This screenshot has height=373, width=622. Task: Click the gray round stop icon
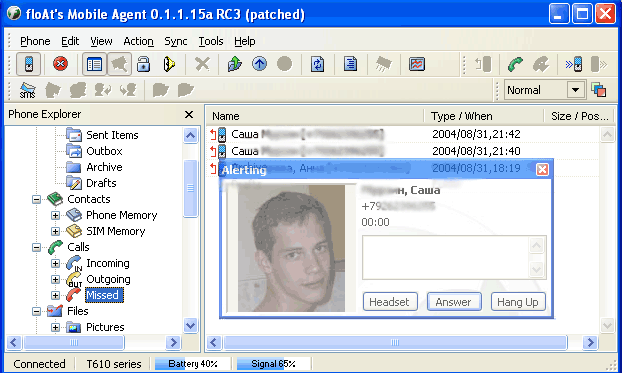tap(284, 64)
